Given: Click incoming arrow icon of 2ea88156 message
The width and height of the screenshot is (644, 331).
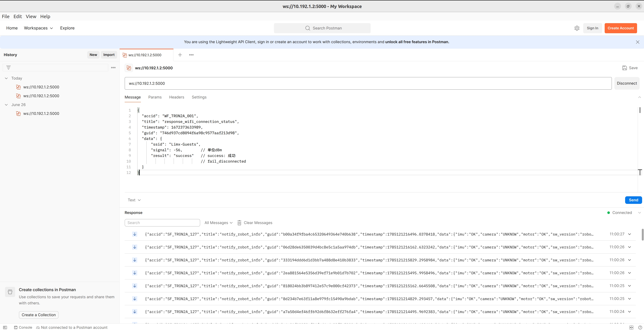Looking at the screenshot, I should (135, 273).
